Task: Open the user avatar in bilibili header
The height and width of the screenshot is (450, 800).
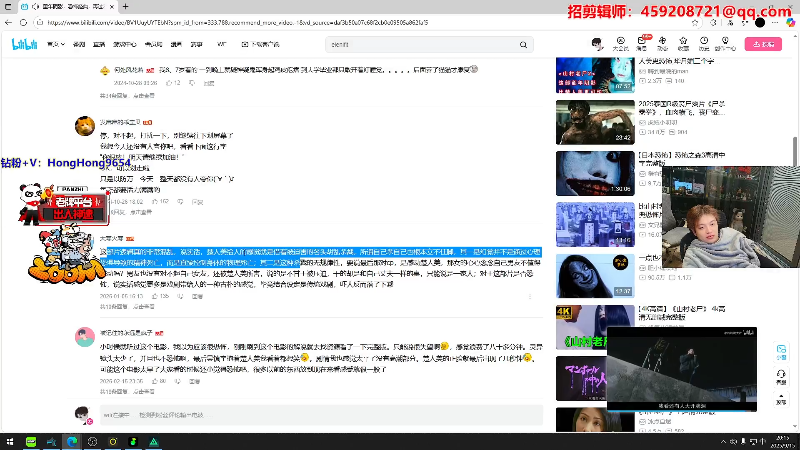Action: [x=597, y=44]
